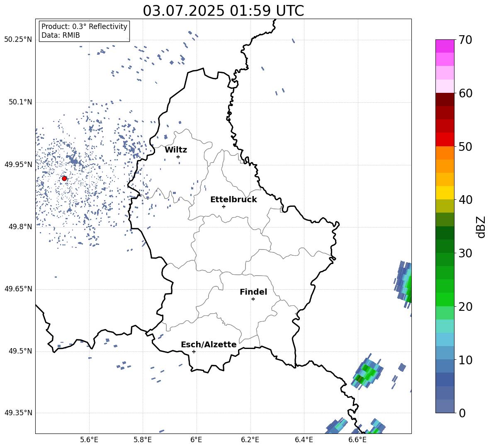Pick the bright green 20 dBZ swatch

pos(445,299)
